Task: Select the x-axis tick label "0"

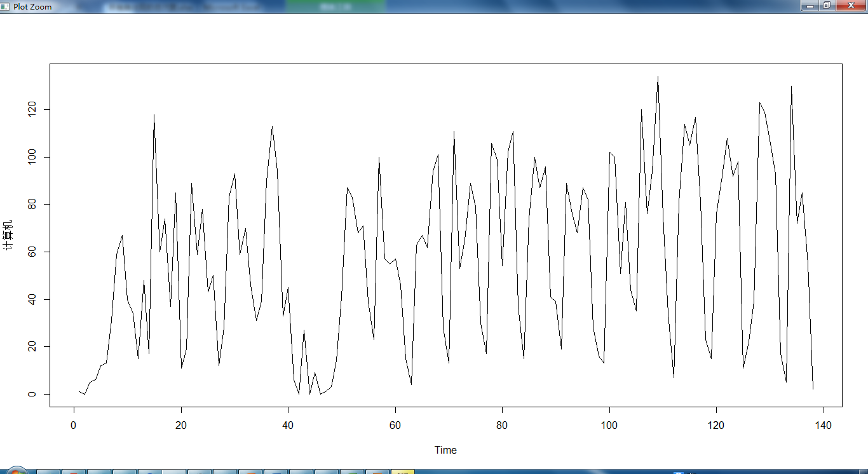Action: click(74, 424)
